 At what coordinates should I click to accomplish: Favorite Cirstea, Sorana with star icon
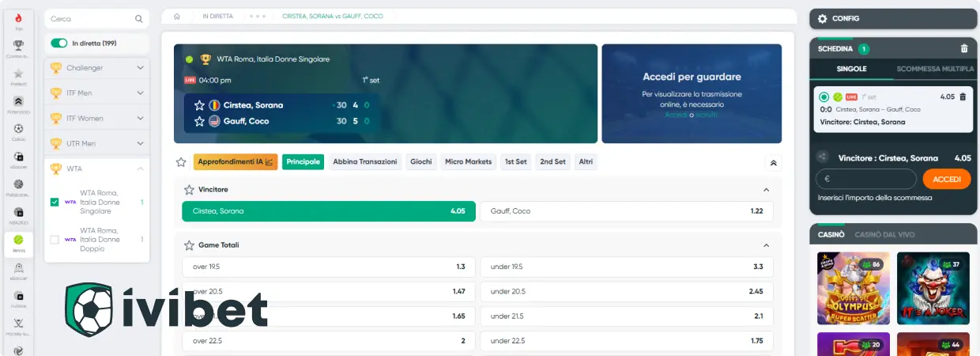click(x=199, y=105)
